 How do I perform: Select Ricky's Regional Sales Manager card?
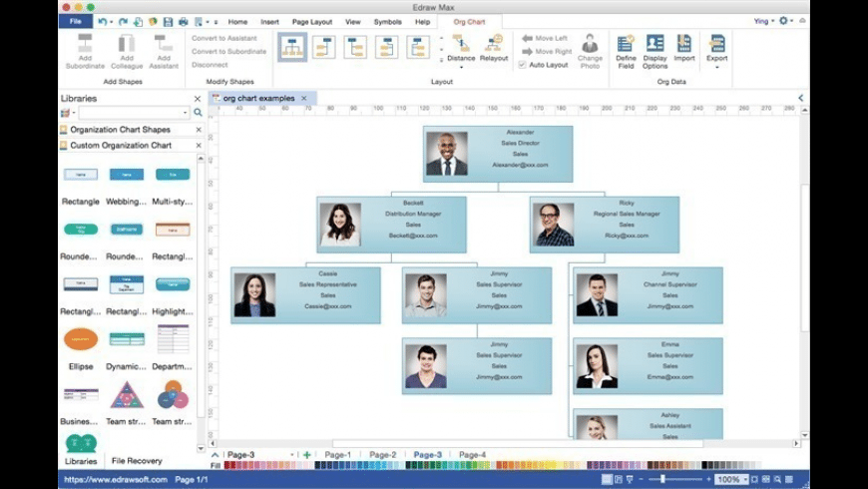(605, 225)
